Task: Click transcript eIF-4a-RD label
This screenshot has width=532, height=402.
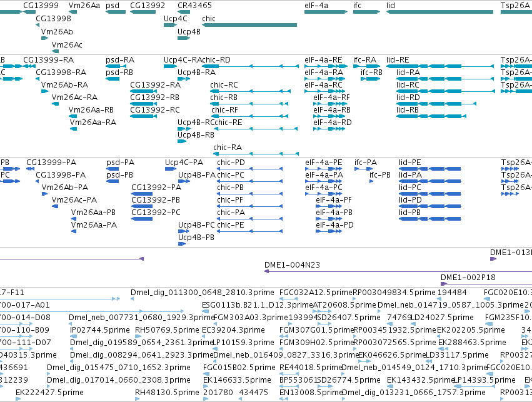Action: (x=333, y=123)
